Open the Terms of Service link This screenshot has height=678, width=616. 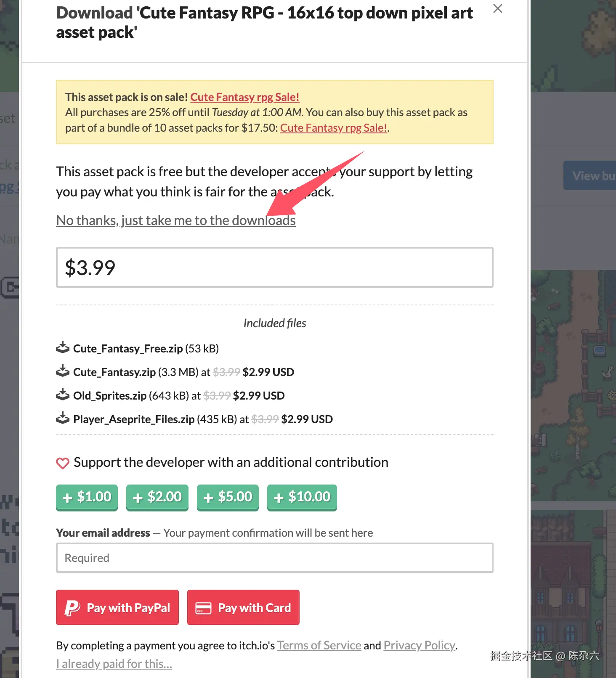(x=319, y=645)
